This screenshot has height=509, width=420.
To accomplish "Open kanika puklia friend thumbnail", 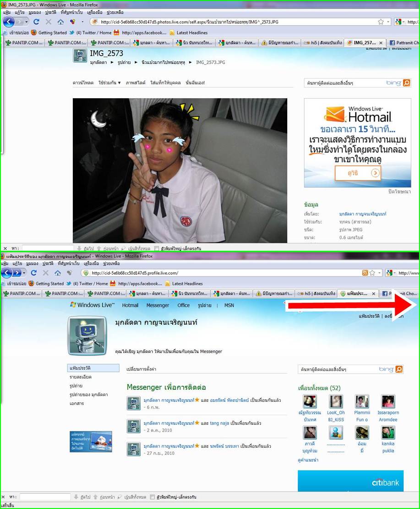I will [388, 433].
